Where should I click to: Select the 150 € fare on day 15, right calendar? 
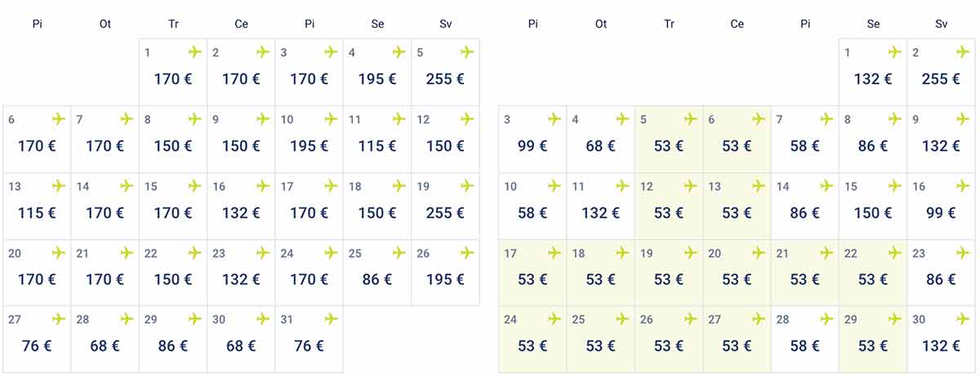tap(872, 213)
